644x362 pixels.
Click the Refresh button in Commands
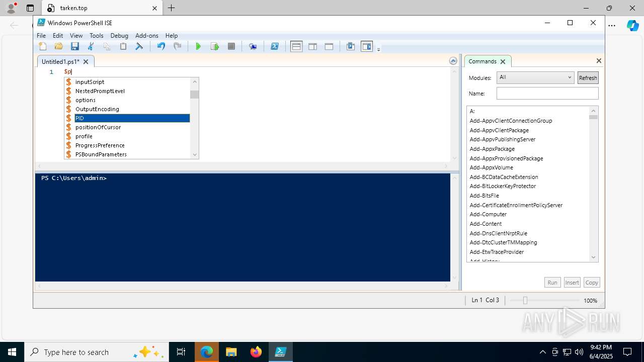tap(588, 77)
